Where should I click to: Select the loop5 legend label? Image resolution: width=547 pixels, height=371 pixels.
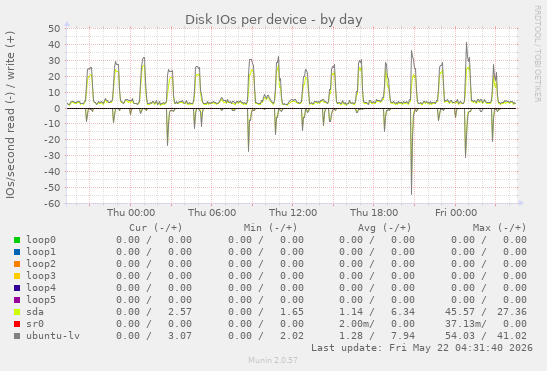[x=41, y=300]
